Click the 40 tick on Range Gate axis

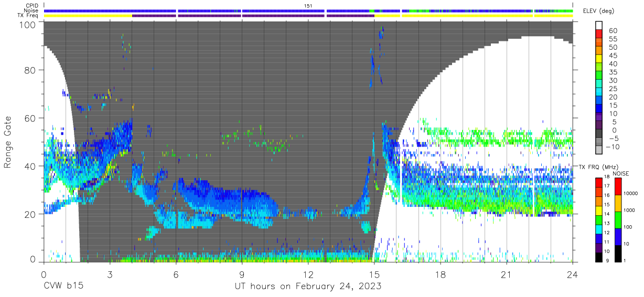(31, 166)
